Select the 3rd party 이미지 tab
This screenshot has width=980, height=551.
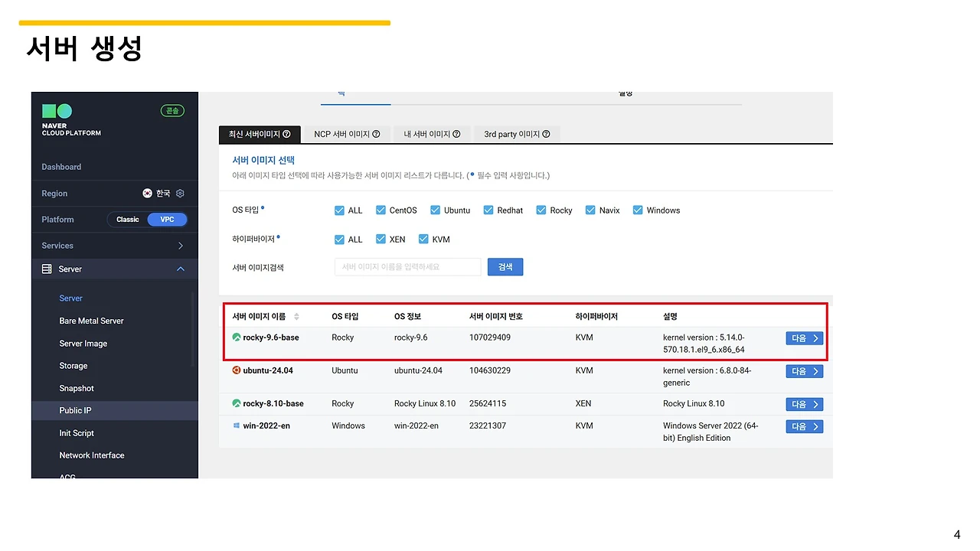pyautogui.click(x=518, y=134)
